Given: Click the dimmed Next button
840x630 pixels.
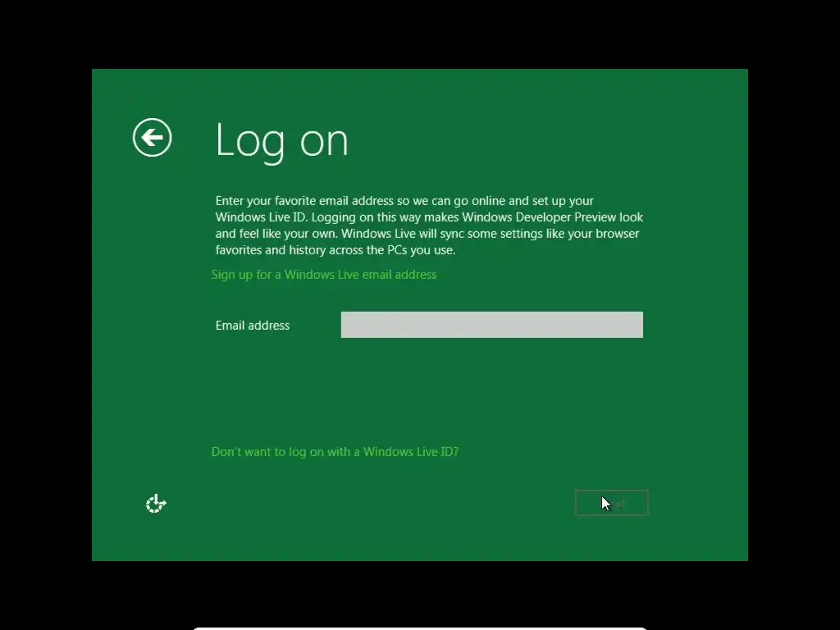Looking at the screenshot, I should tap(612, 503).
